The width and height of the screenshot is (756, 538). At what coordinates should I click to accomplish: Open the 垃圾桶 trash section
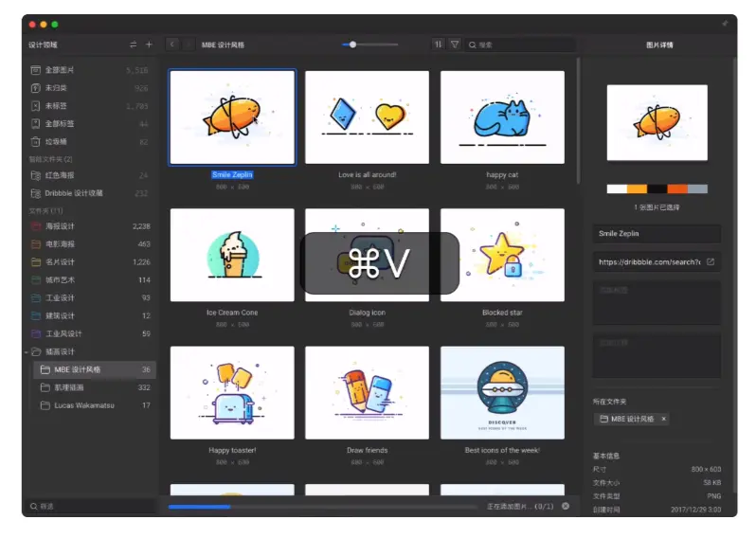[x=91, y=142]
